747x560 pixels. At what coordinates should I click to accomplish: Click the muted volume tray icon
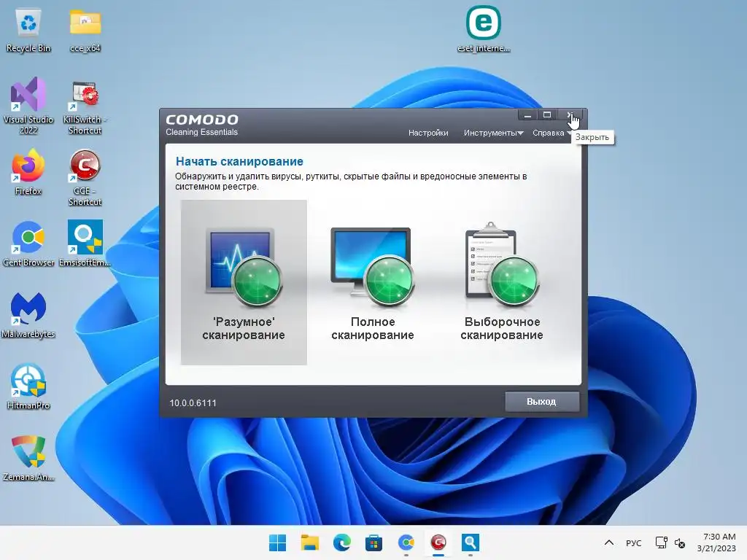point(680,542)
